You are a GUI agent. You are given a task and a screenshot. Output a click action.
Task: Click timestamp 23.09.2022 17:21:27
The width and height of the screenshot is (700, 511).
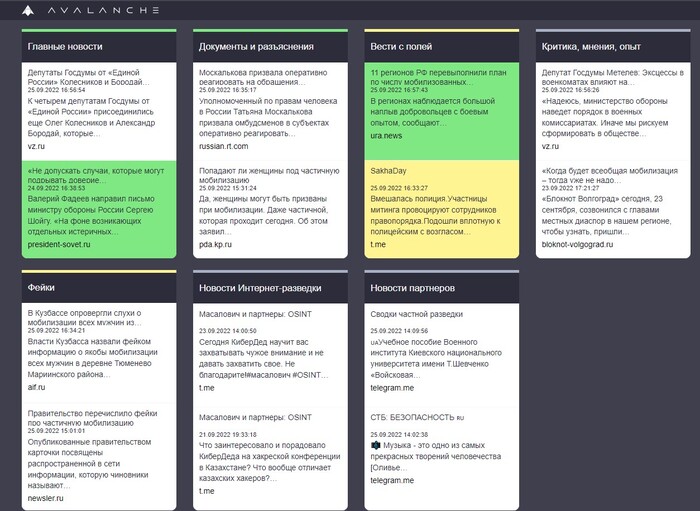point(571,188)
